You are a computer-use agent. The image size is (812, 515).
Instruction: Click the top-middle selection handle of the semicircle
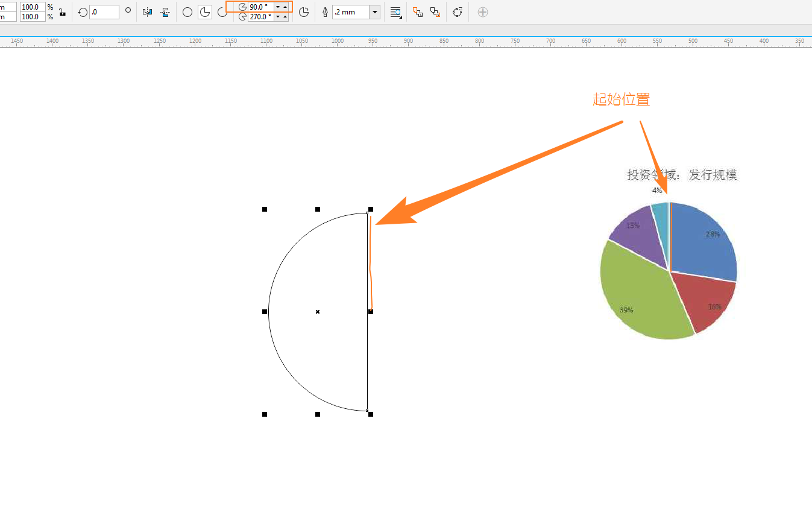click(318, 209)
